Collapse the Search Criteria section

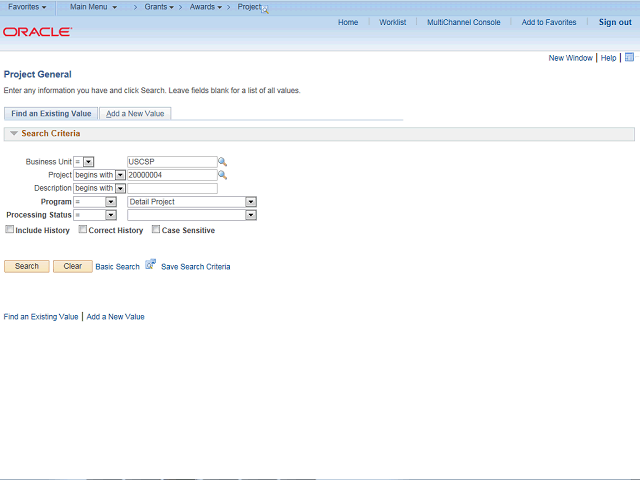(x=14, y=133)
